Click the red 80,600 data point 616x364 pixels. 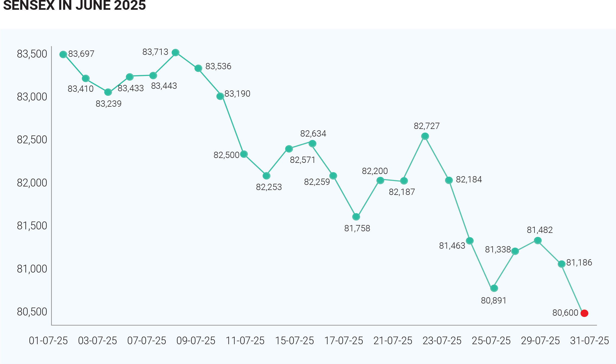point(584,313)
